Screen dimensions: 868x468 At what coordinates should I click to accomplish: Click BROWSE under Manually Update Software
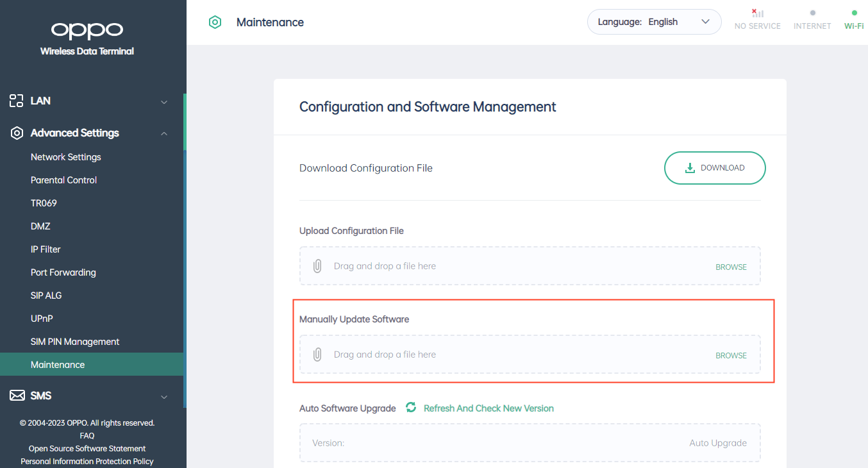tap(731, 355)
